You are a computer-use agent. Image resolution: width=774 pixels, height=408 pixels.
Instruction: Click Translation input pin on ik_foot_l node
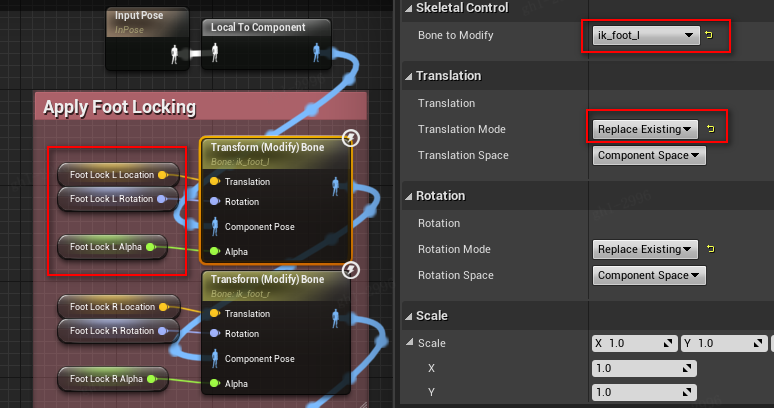[x=213, y=182]
